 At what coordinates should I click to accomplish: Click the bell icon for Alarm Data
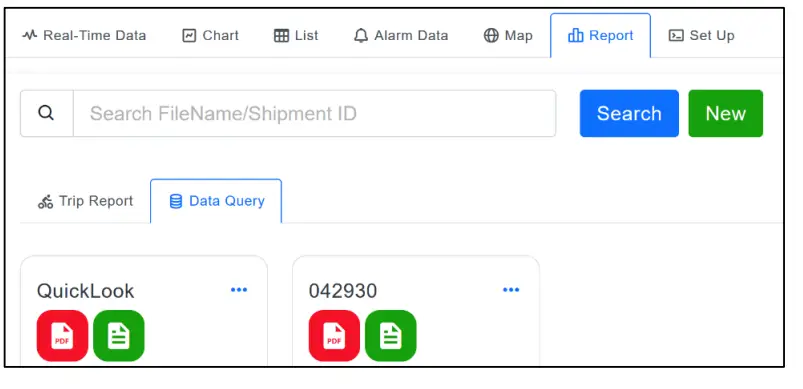[x=361, y=36]
